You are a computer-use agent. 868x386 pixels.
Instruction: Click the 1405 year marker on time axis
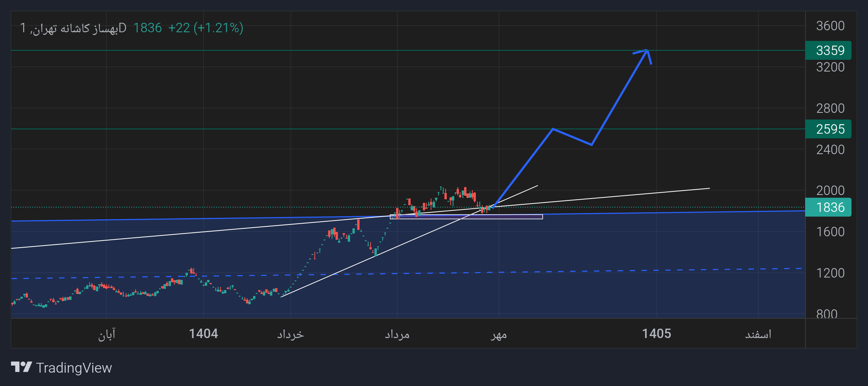(657, 334)
